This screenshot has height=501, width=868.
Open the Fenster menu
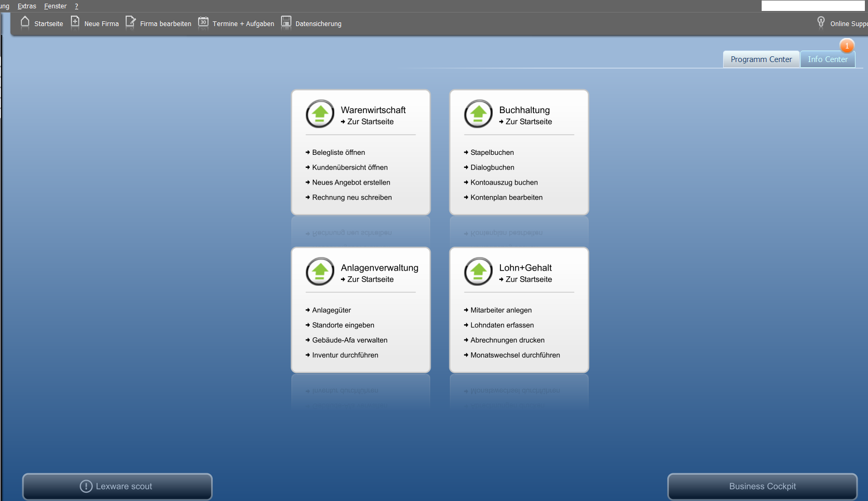point(55,6)
